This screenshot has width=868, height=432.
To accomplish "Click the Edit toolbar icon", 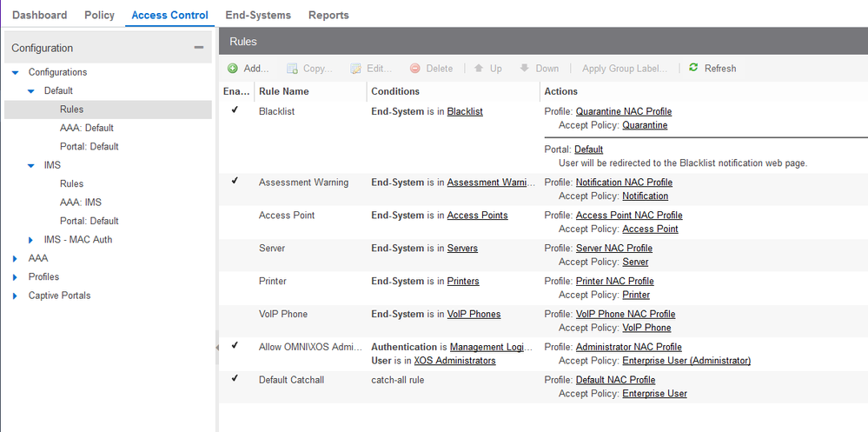I will coord(356,69).
